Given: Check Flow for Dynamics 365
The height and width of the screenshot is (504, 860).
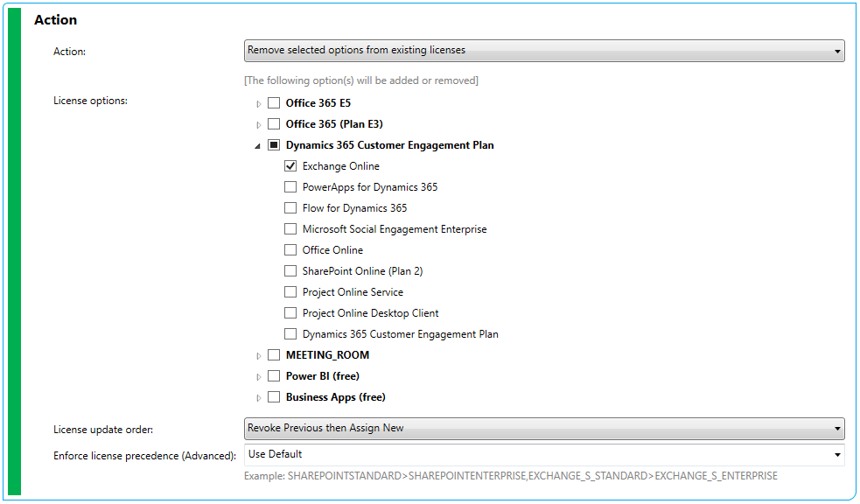Looking at the screenshot, I should click(x=290, y=207).
